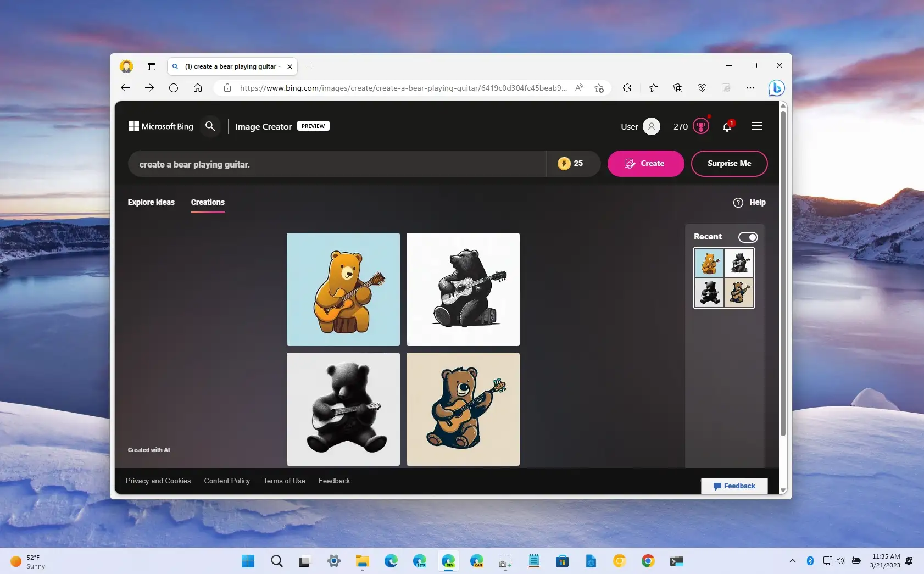Open the hamburger menu

(x=757, y=126)
